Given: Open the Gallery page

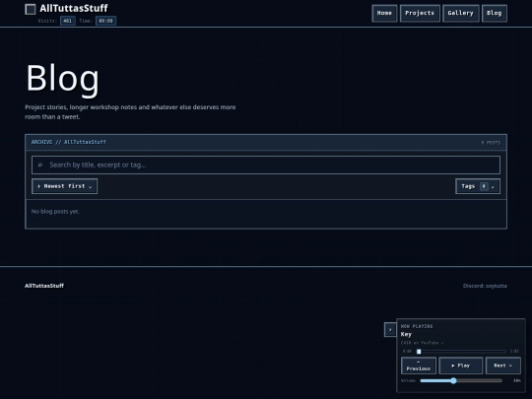Looking at the screenshot, I should [x=461, y=13].
